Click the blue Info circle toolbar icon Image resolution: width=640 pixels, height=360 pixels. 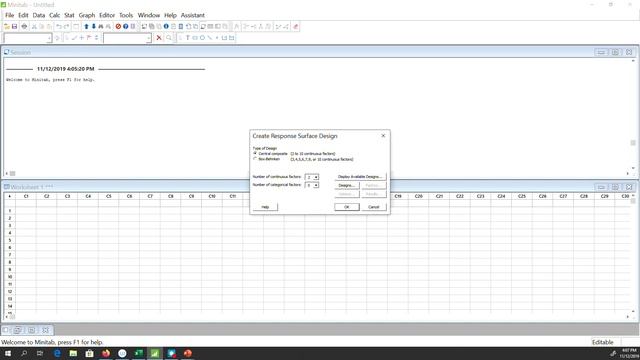click(x=166, y=27)
